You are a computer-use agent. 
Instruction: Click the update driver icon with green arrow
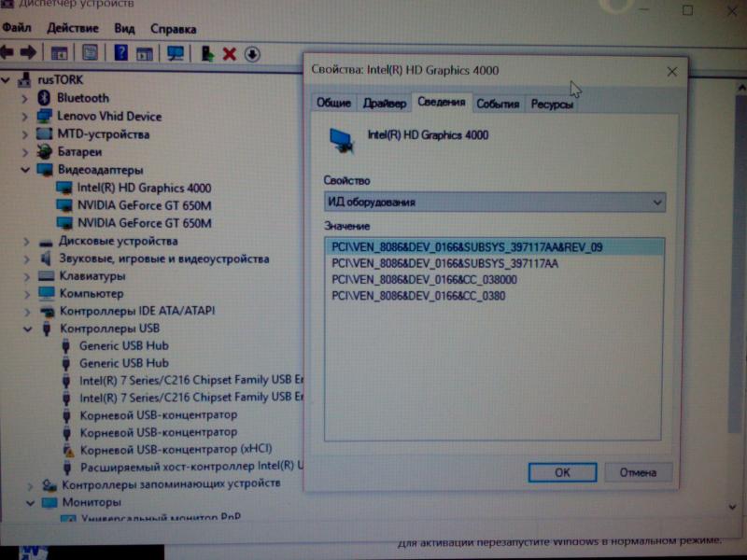(207, 54)
